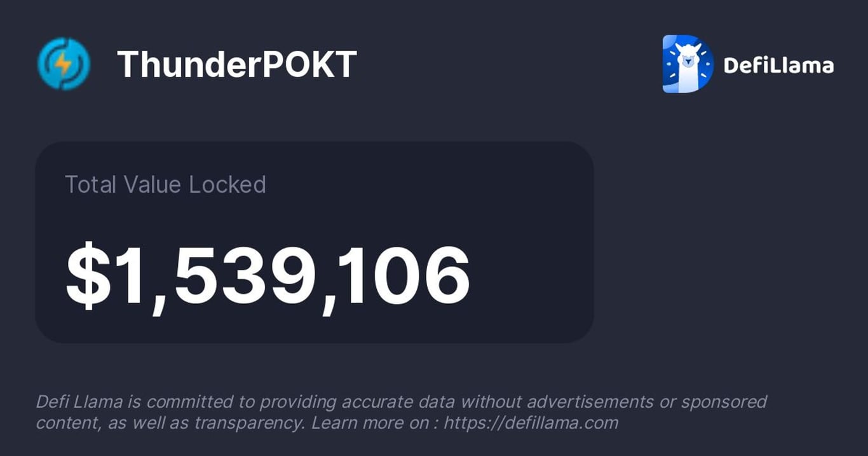Viewport: 868px width, 456px height.
Task: Click the DefiLlama wordmark text
Action: 778,65
